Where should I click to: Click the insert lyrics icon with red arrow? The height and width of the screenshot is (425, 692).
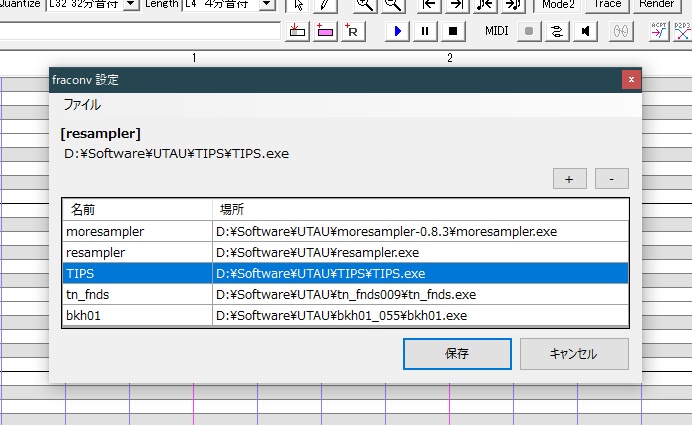tap(297, 31)
